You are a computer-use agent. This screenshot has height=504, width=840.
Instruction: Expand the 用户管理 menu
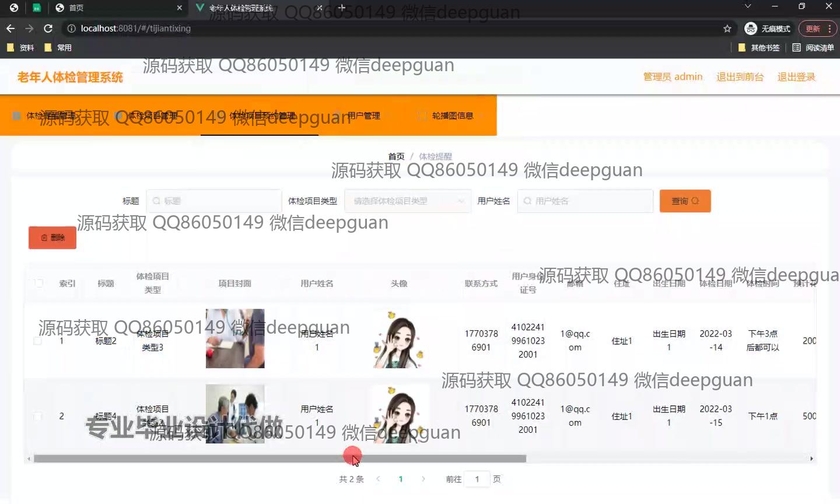[x=363, y=116]
